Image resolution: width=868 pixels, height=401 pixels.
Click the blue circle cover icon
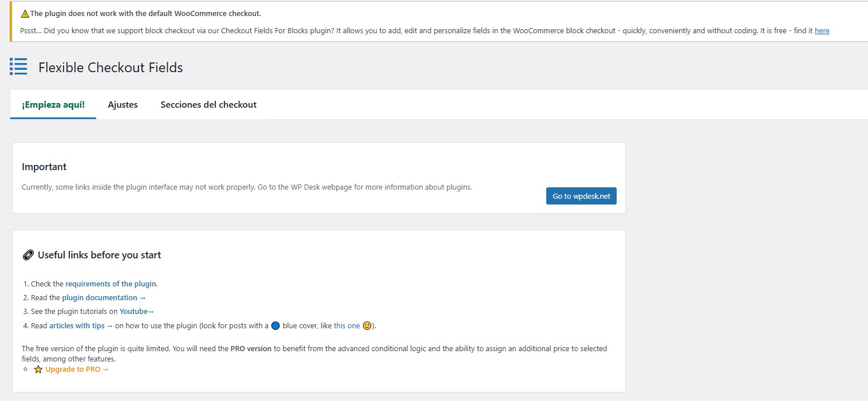(x=275, y=326)
